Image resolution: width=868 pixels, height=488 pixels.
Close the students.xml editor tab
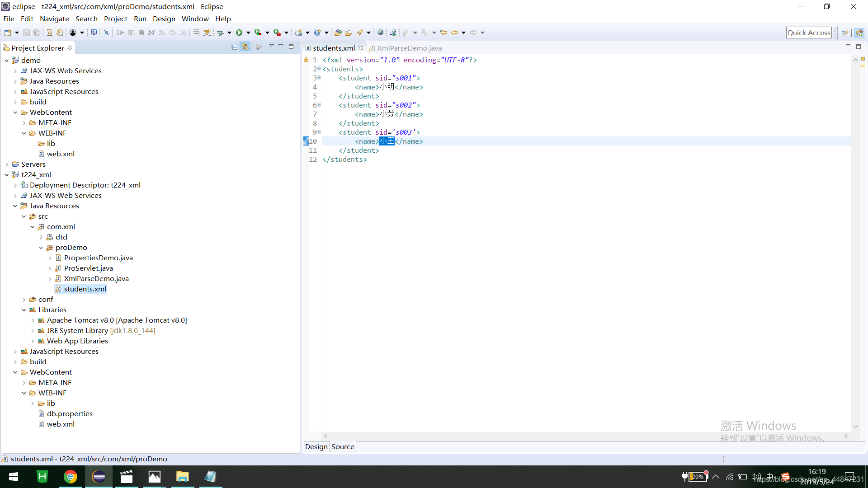click(361, 48)
